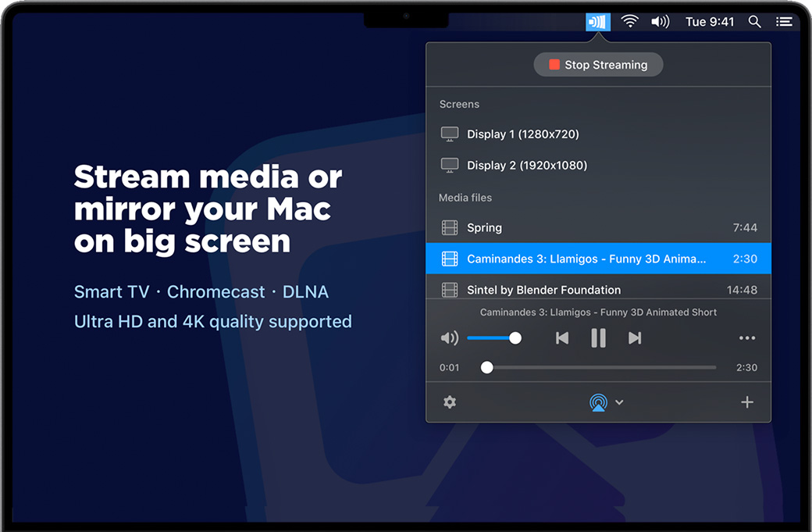Pause the current video playback

pyautogui.click(x=598, y=338)
